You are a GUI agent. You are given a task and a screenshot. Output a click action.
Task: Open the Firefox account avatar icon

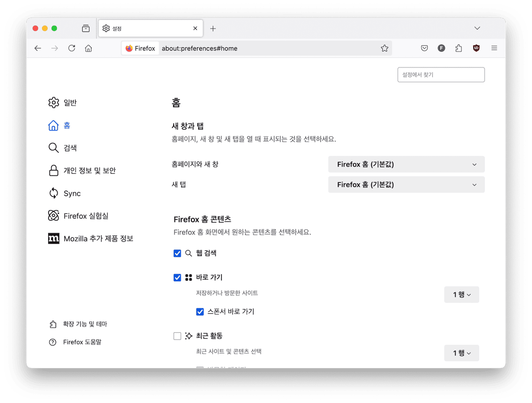441,48
